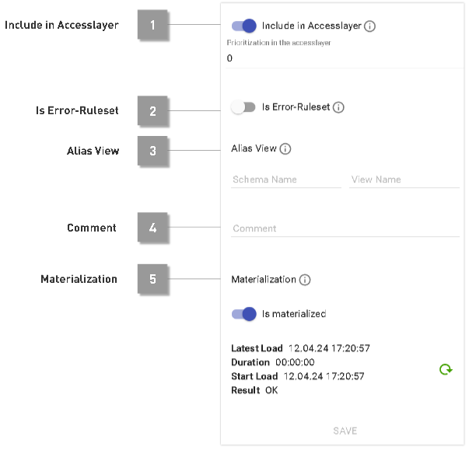The height and width of the screenshot is (453, 476).
Task: Click callout marker number 5
Action: (152, 279)
